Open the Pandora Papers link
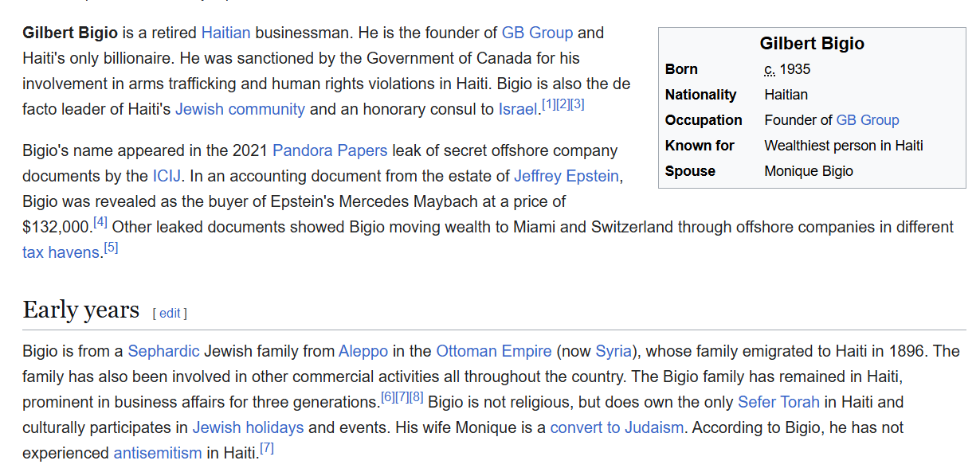The image size is (980, 476). point(329,150)
